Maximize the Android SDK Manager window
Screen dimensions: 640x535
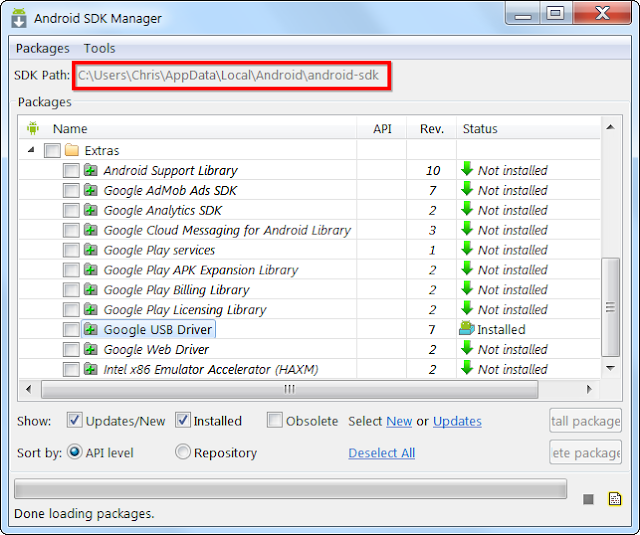pos(555,13)
